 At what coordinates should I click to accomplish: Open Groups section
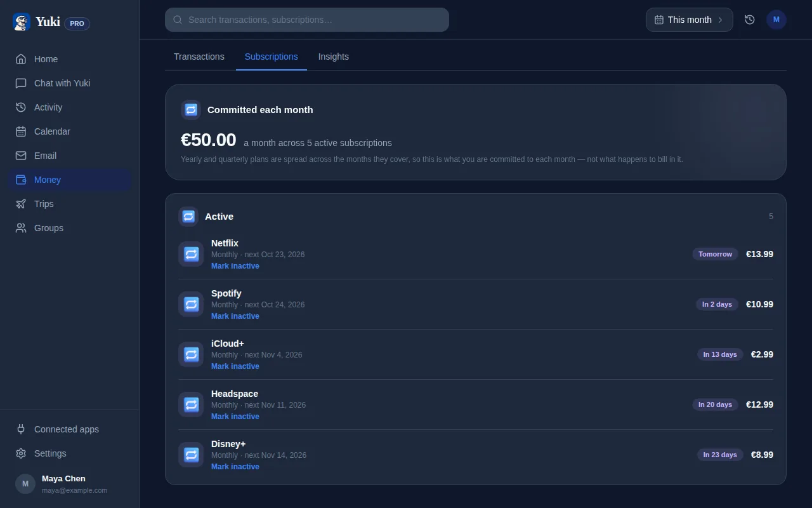[70, 228]
